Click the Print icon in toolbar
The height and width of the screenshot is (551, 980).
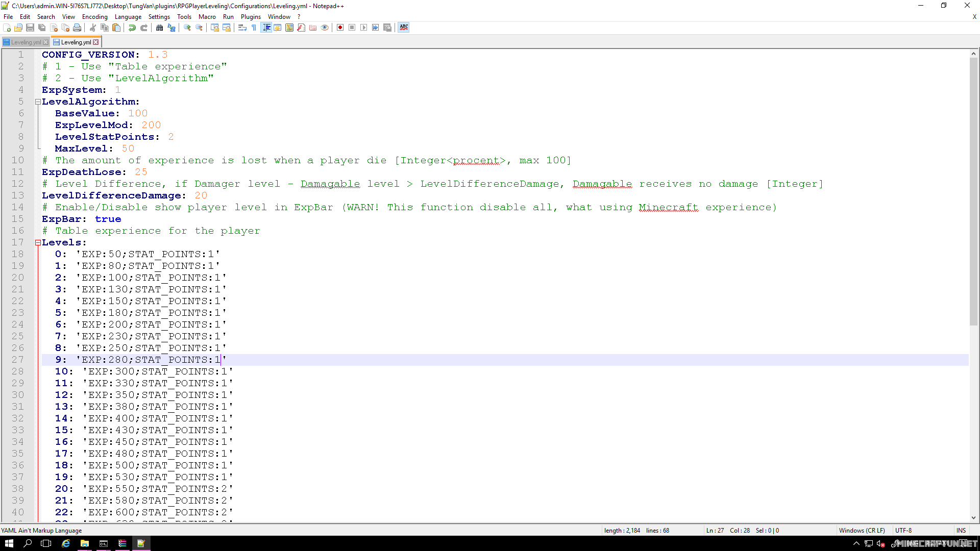[x=77, y=28]
